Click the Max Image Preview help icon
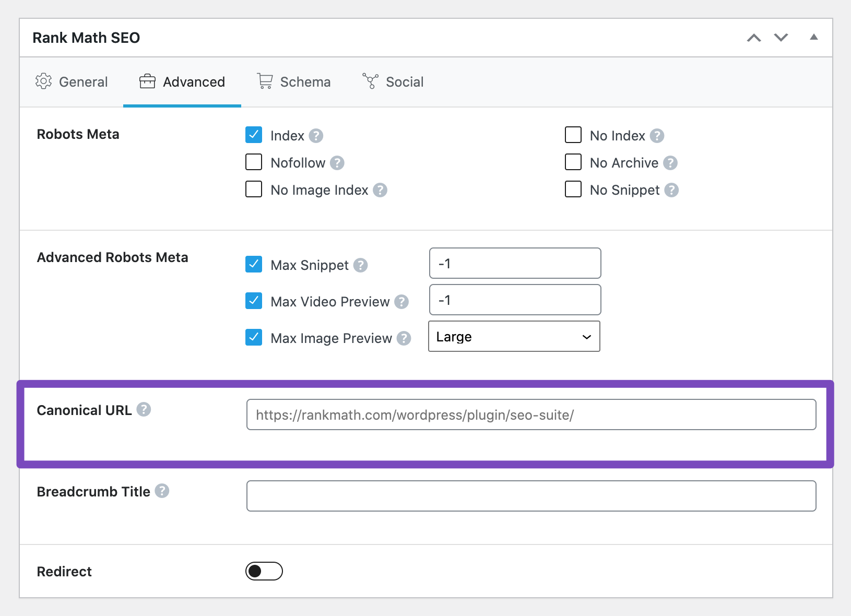The height and width of the screenshot is (616, 851). pyautogui.click(x=404, y=338)
